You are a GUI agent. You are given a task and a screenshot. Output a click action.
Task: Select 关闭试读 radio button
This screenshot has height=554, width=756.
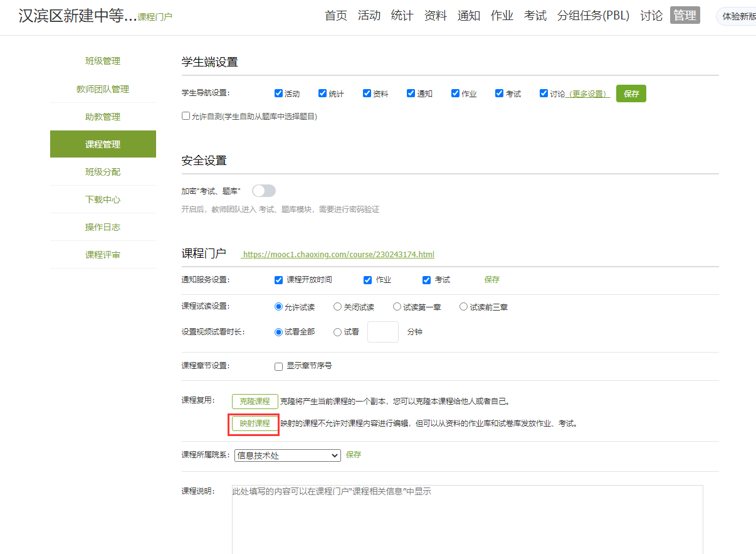(x=338, y=307)
